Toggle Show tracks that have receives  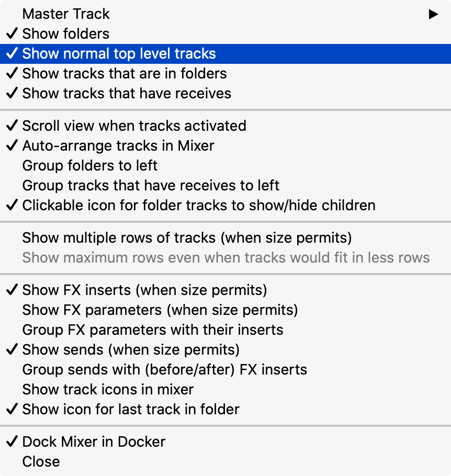tap(127, 94)
